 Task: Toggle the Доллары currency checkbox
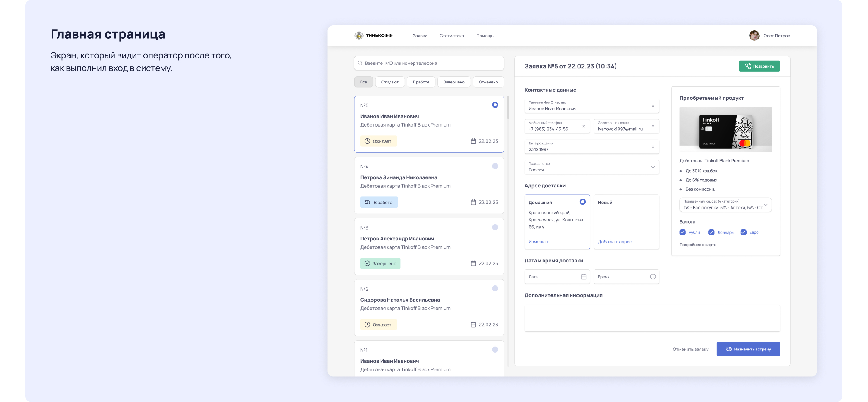coord(711,232)
